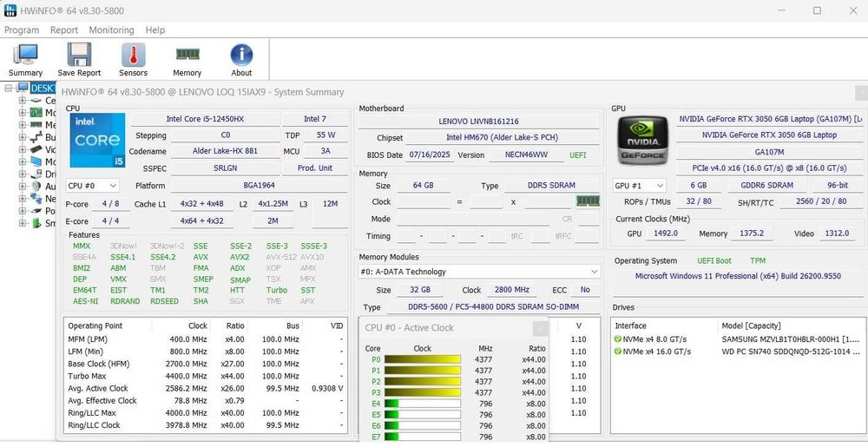Open the Help menu
The image size is (868, 447).
click(155, 30)
